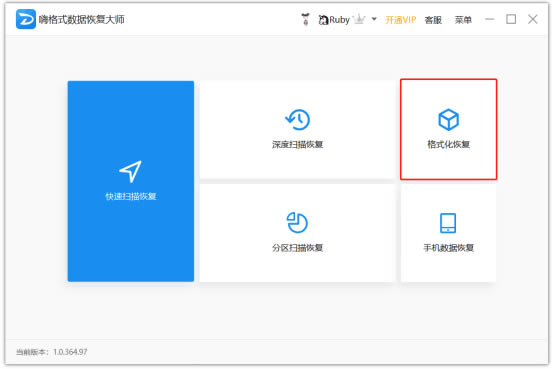Click the pie-chart partition scan icon
554x369 pixels.
coord(297,223)
